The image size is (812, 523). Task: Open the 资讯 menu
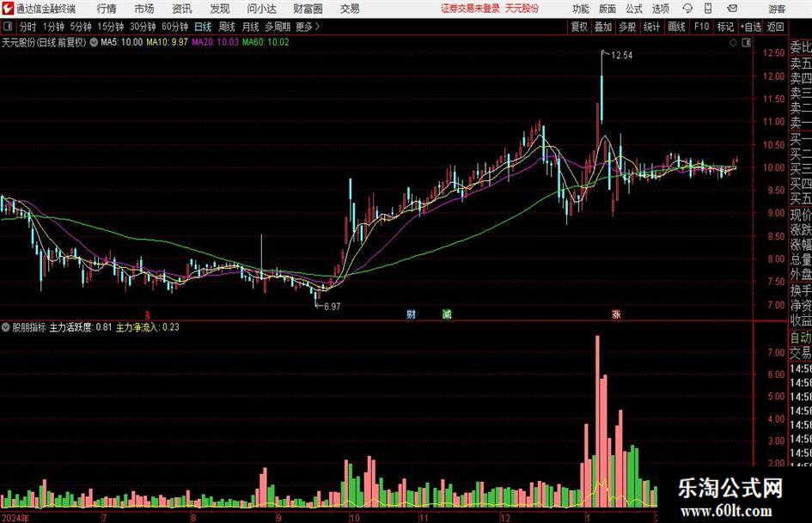click(182, 9)
